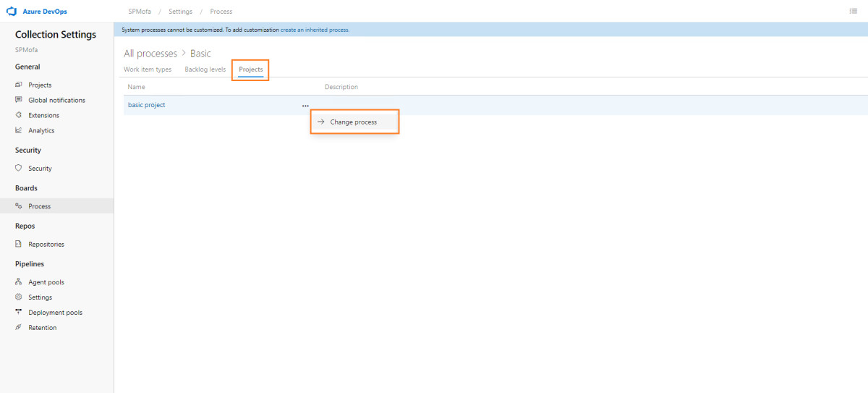Click the Description column header

point(341,87)
